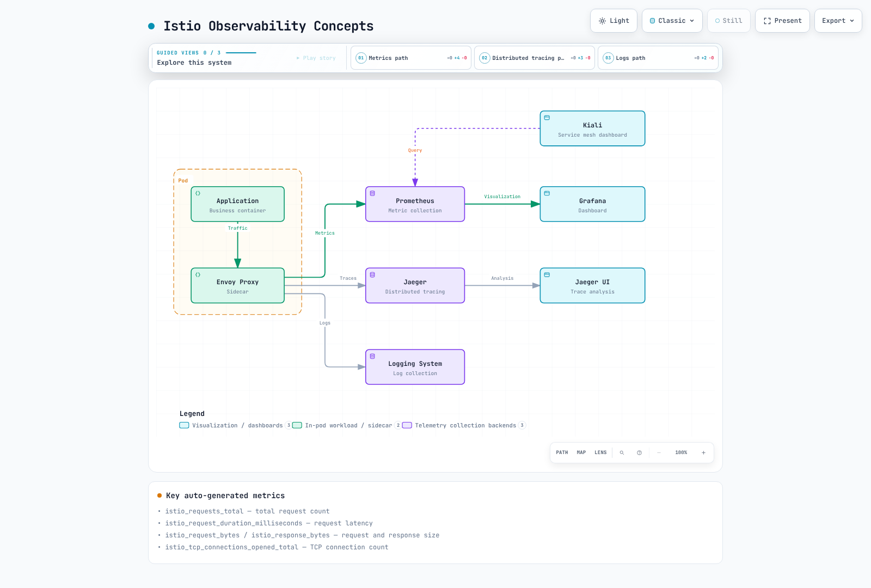Click the Jaeger node database icon
This screenshot has width=871, height=588.
click(x=372, y=274)
